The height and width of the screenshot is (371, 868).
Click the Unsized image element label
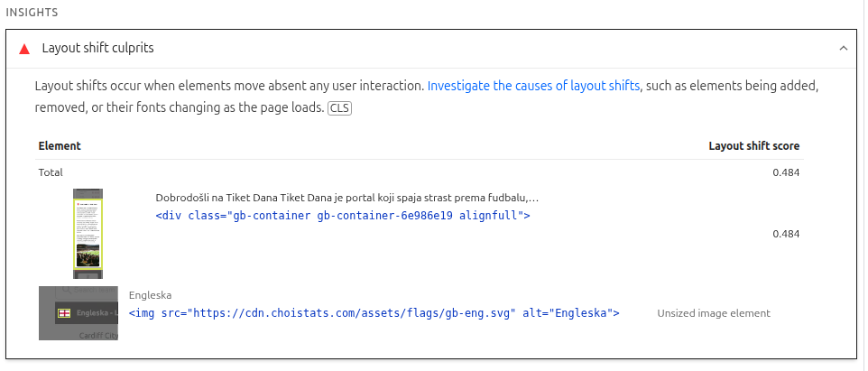pyautogui.click(x=714, y=313)
